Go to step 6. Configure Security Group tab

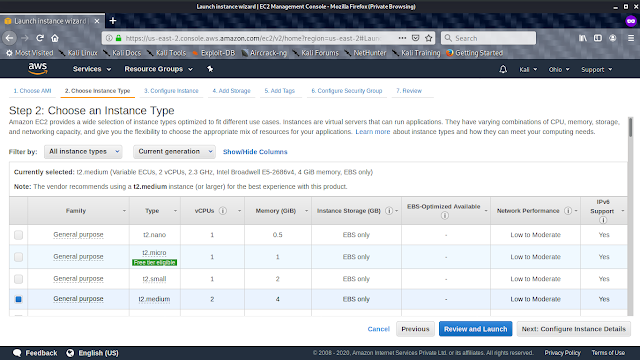pyautogui.click(x=347, y=91)
